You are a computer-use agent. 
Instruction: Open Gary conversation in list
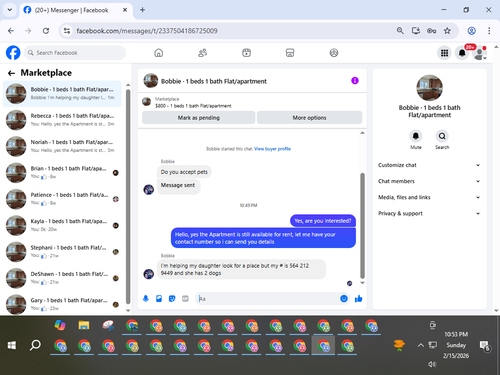point(62,304)
